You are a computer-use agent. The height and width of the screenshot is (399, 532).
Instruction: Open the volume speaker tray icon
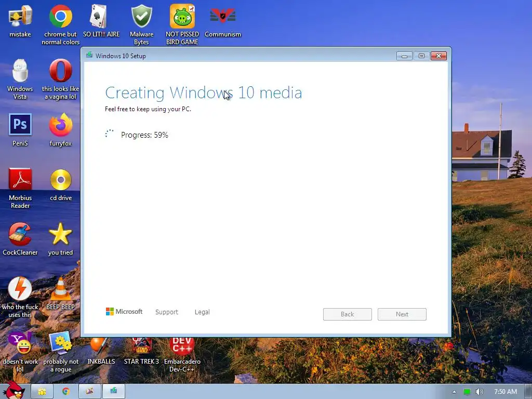[x=479, y=392]
